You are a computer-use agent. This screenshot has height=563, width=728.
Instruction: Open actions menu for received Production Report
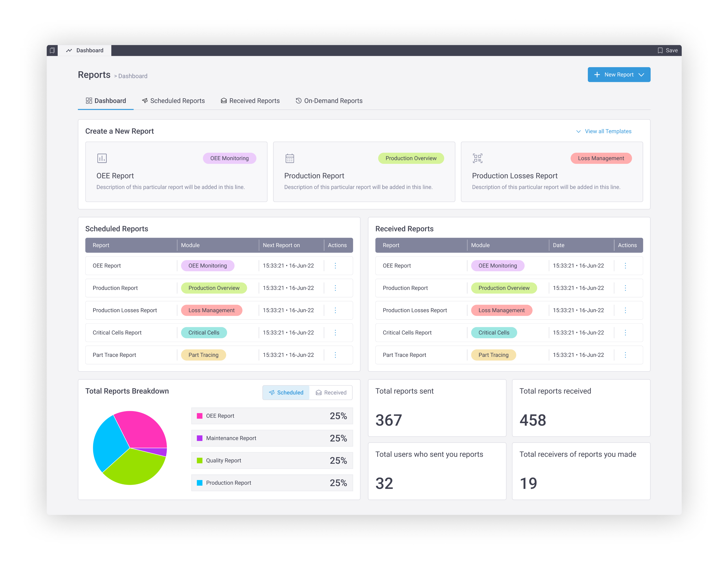pyautogui.click(x=625, y=288)
